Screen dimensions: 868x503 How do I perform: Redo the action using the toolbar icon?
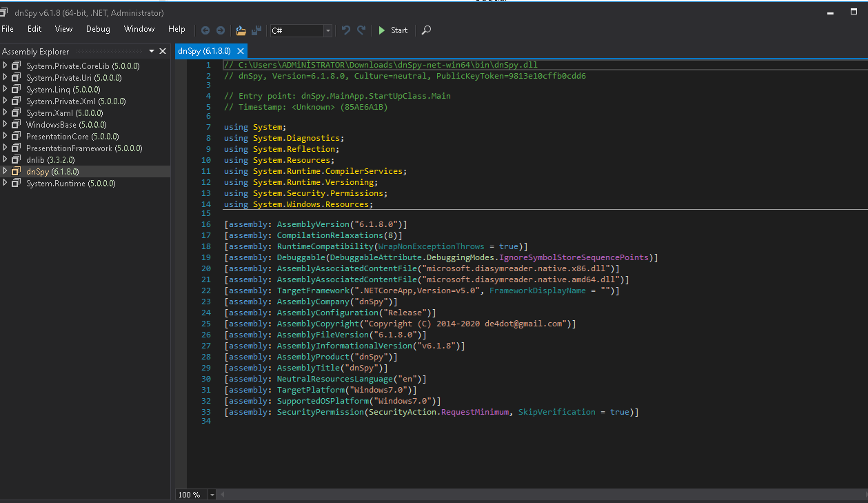361,30
